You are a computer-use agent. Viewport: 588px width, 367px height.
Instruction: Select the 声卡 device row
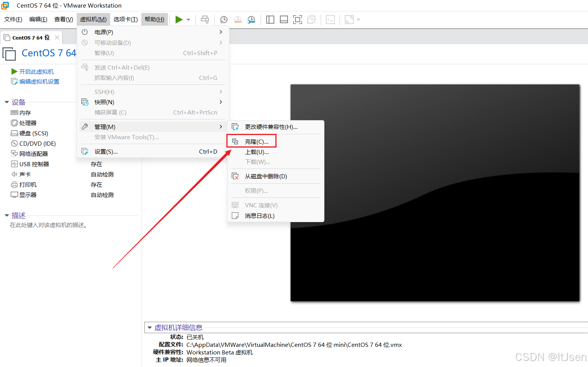(25, 175)
